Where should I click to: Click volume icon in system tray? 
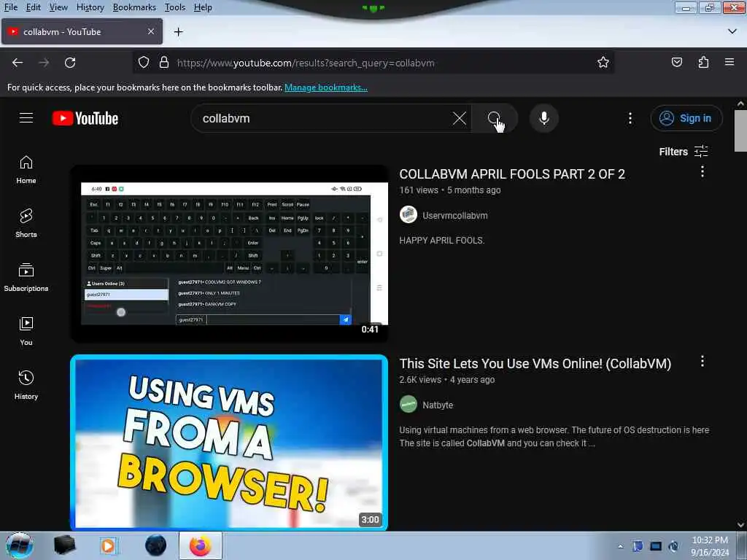pyautogui.click(x=673, y=546)
